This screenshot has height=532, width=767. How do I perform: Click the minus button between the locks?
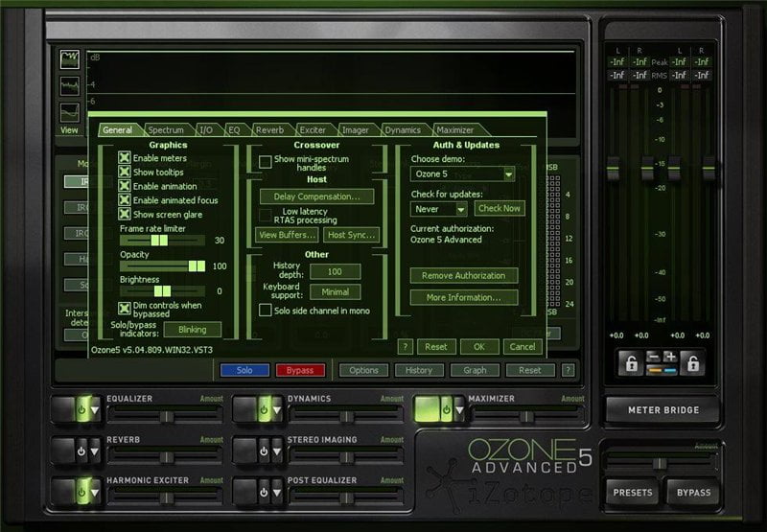(653, 357)
